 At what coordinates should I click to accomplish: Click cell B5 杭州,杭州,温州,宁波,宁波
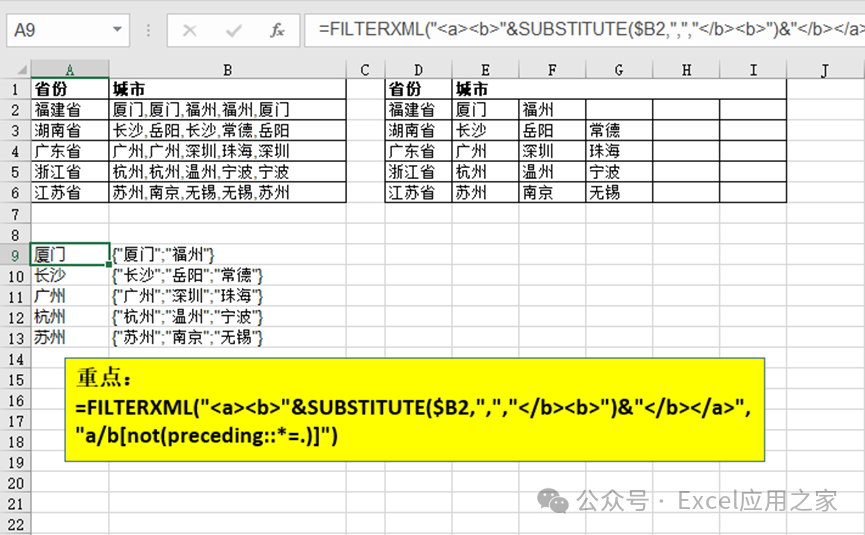coord(227,172)
